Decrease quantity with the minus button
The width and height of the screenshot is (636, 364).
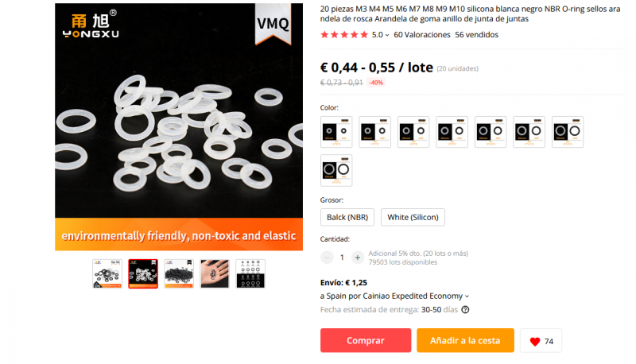coord(327,258)
